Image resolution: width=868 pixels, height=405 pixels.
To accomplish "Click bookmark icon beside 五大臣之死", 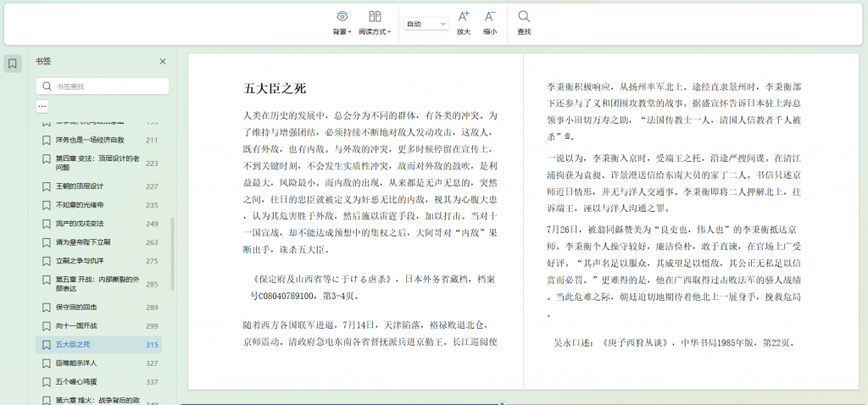I will 46,345.
